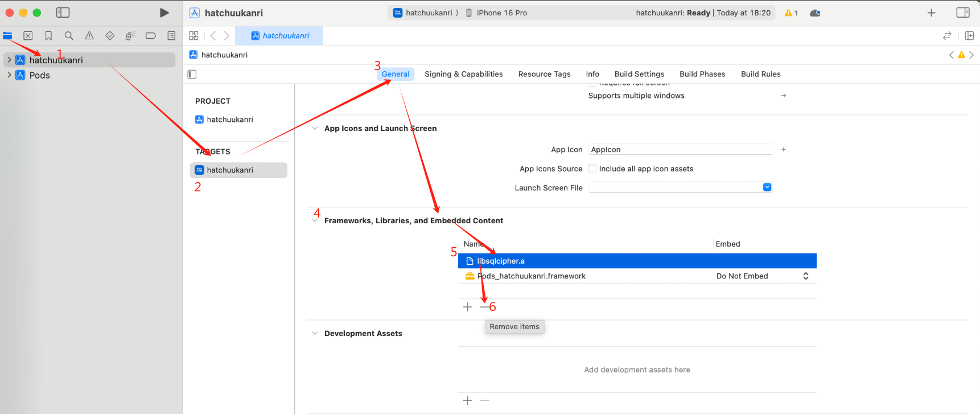The width and height of the screenshot is (980, 414).
Task: Open the Build Phases tab
Action: [702, 74]
